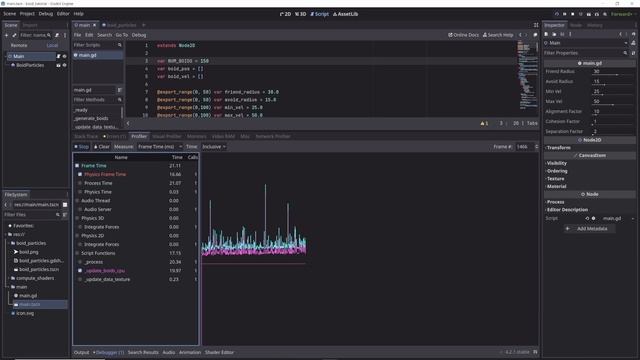Open the Project menu
This screenshot has height=360, width=640.
click(27, 13)
